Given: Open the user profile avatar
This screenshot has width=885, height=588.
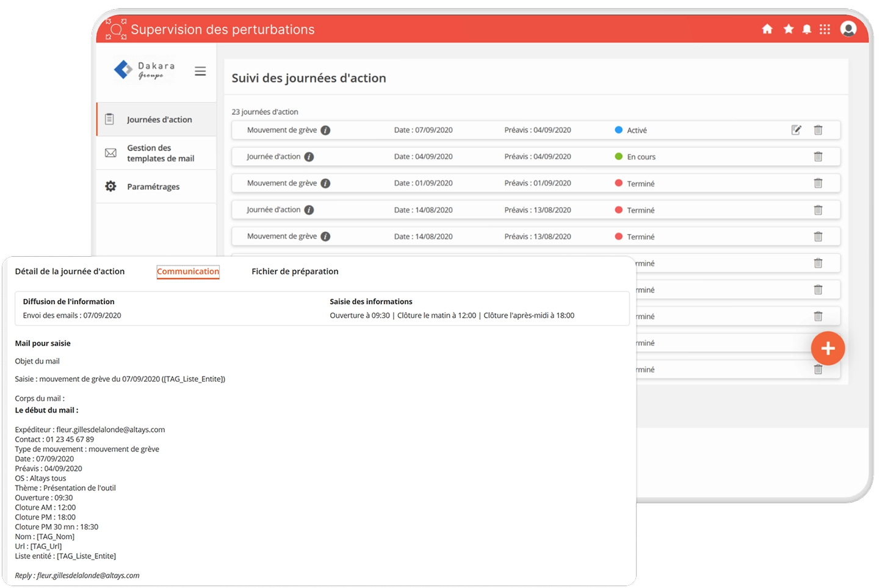Looking at the screenshot, I should tap(848, 29).
